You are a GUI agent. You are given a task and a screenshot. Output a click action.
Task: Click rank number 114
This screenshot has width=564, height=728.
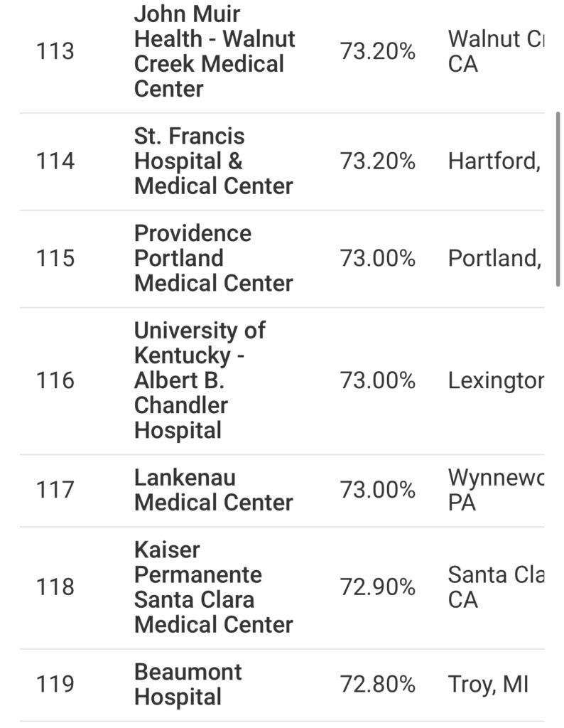click(x=55, y=161)
